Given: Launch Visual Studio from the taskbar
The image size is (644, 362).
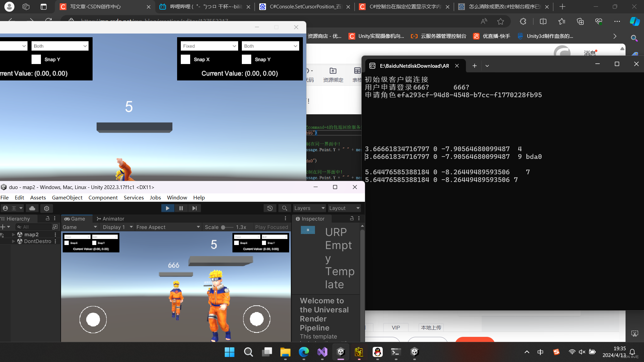Looking at the screenshot, I should click(322, 352).
